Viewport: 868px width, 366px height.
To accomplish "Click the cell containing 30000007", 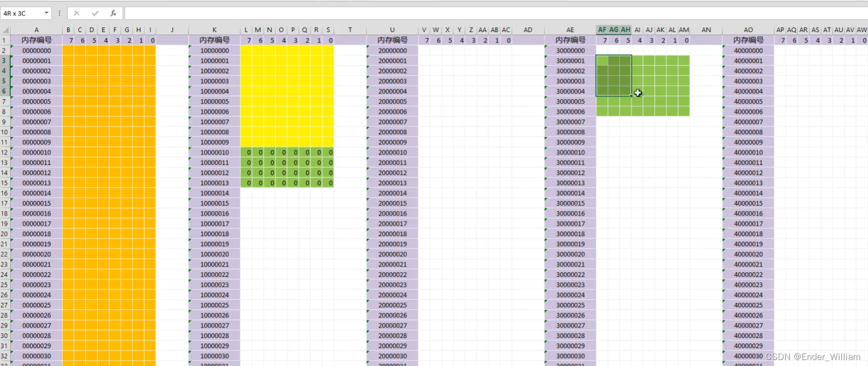I will [x=571, y=122].
